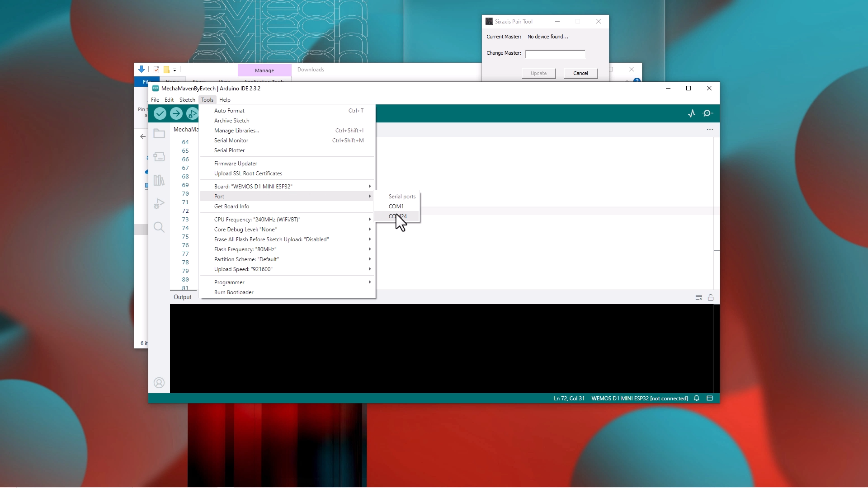Select Burn Bootloader
Viewport: 868px width, 488px height.
coord(288,292)
